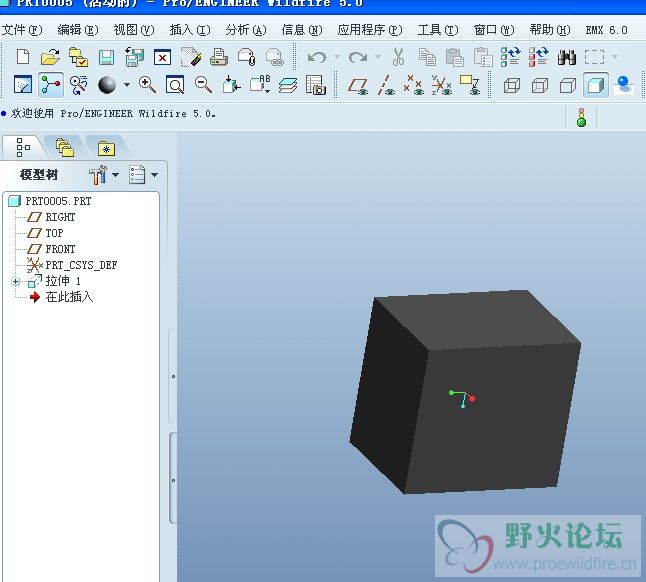Select PRT_CSYS_DEF in the model tree
646x582 pixels.
pos(81,265)
